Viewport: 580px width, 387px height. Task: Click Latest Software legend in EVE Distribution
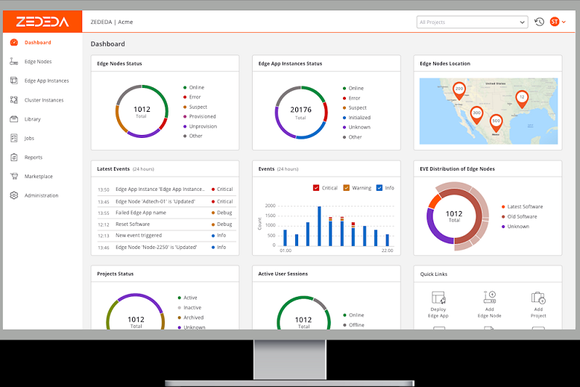[522, 207]
